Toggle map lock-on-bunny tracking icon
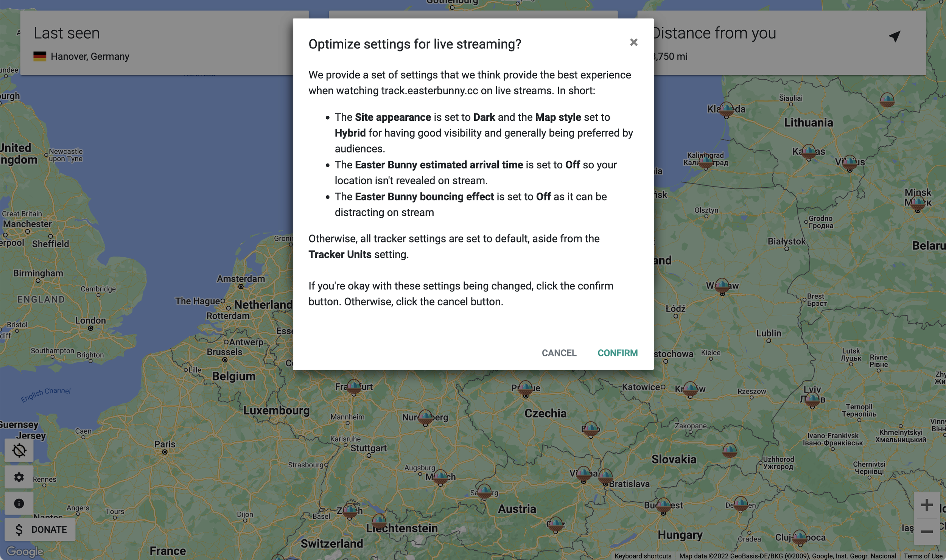The height and width of the screenshot is (560, 946). (x=19, y=450)
